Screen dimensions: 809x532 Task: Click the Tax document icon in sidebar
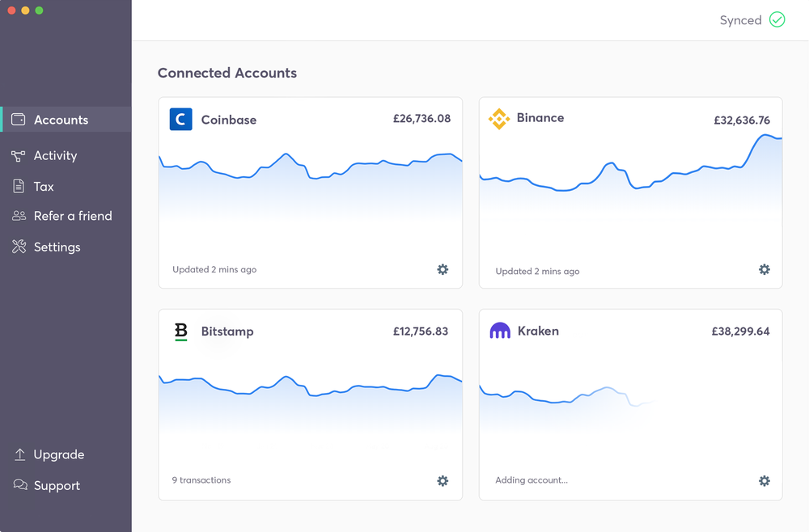click(19, 186)
